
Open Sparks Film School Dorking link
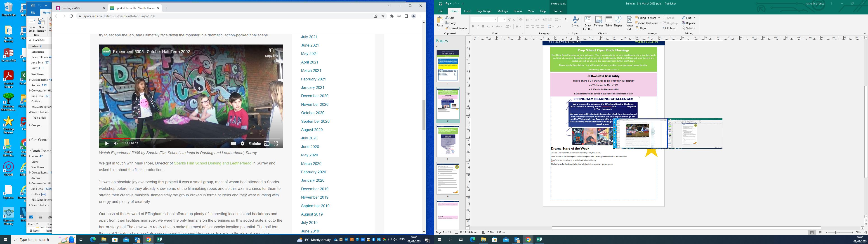212,163
